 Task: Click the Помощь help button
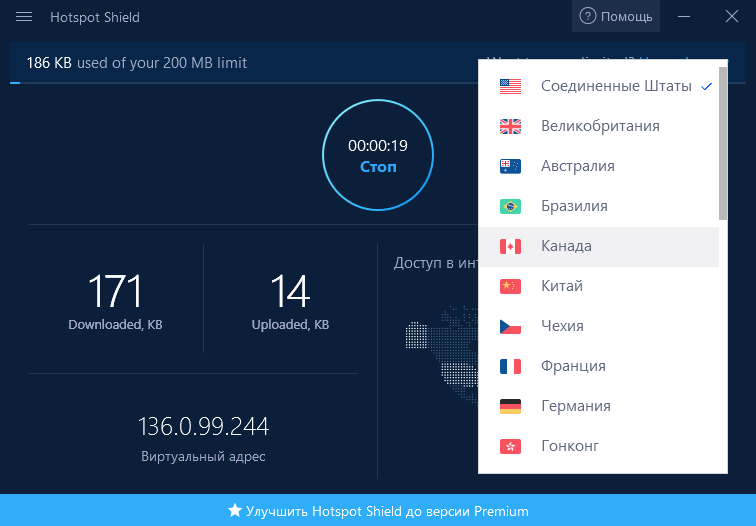click(x=616, y=16)
